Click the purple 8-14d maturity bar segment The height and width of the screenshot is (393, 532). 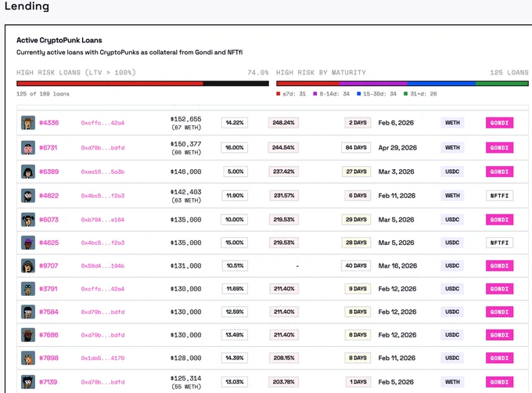click(x=373, y=84)
